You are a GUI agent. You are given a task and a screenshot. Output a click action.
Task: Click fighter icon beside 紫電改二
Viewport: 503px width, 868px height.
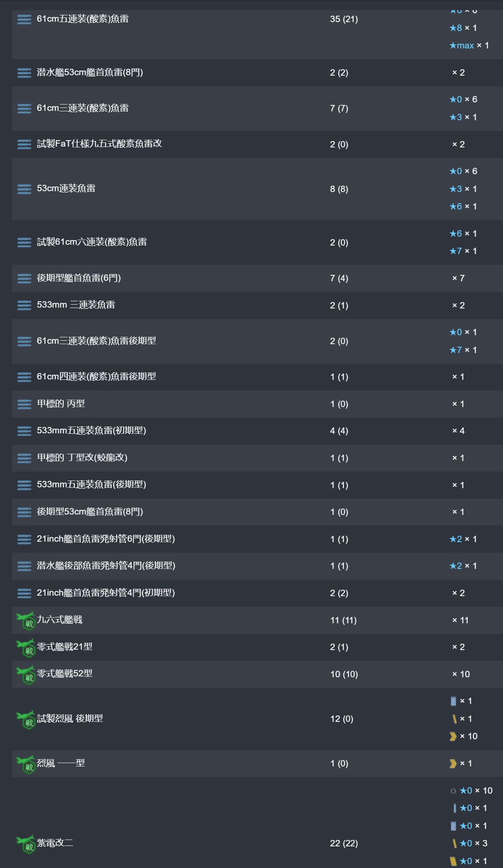(26, 844)
